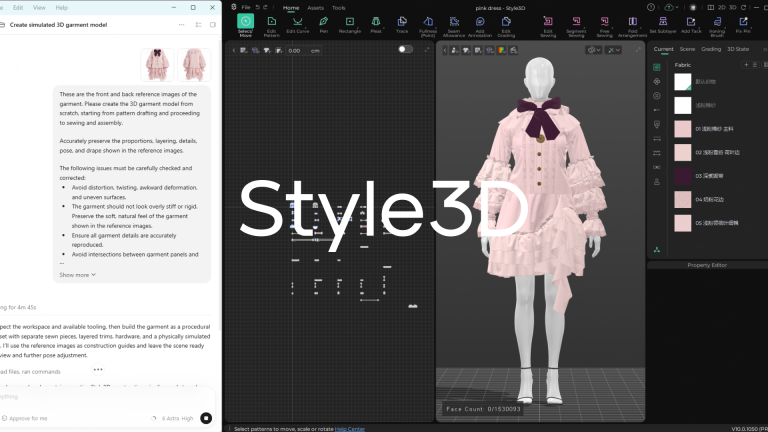The image size is (768, 432).
Task: Open the File menu in Style3D
Action: (x=246, y=7)
